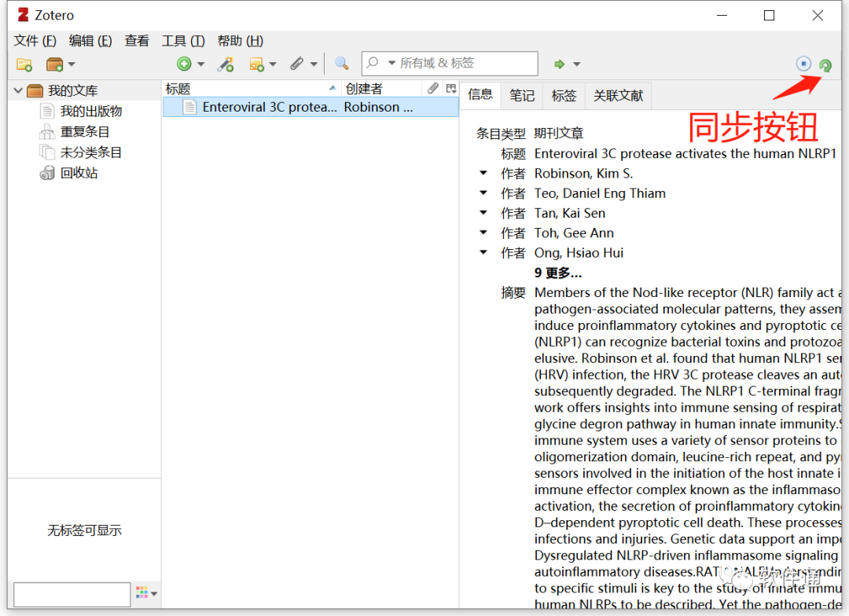The height and width of the screenshot is (616, 849).
Task: Click the New Note icon
Action: click(256, 64)
